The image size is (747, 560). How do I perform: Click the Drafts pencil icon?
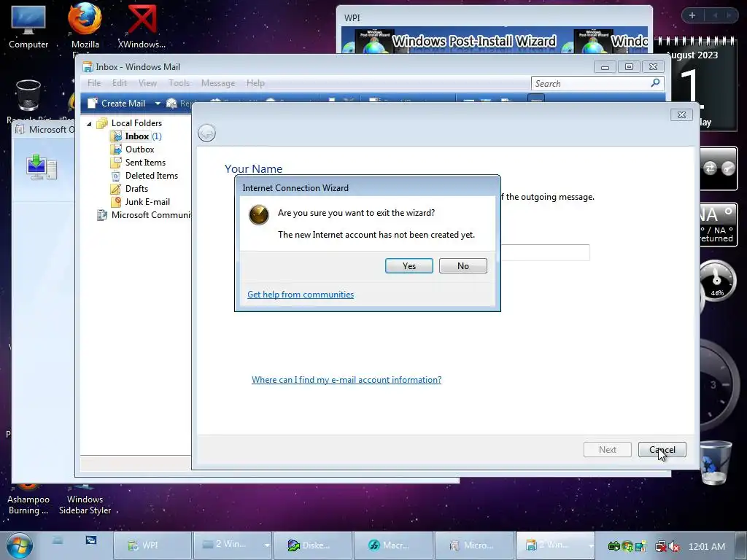point(116,189)
